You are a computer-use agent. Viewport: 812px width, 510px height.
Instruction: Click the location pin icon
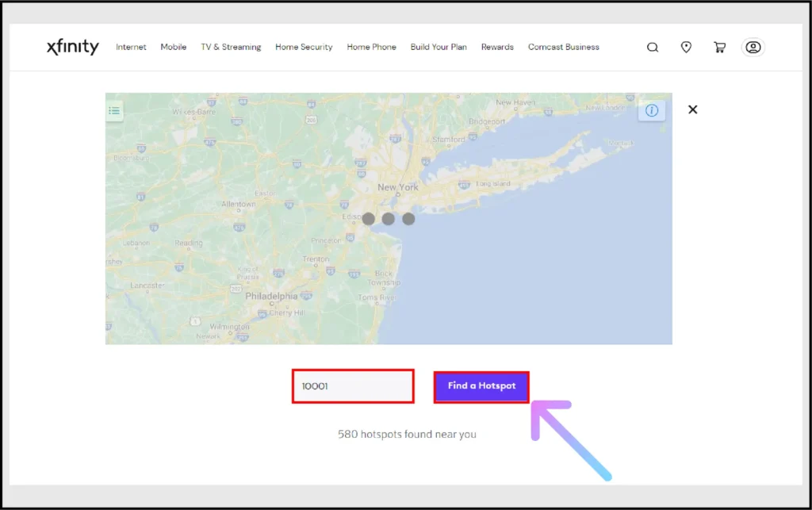pos(686,47)
